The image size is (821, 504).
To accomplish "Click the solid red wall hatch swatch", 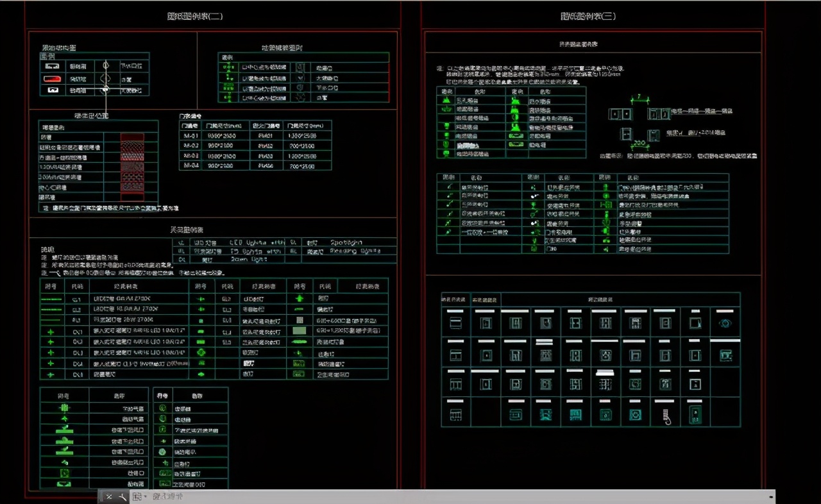I will point(132,137).
